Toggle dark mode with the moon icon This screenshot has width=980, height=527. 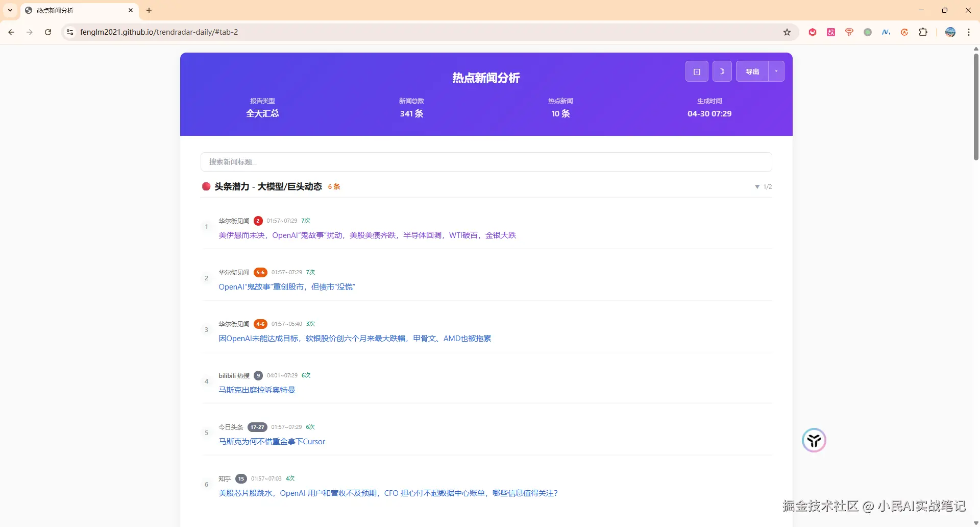(x=722, y=71)
